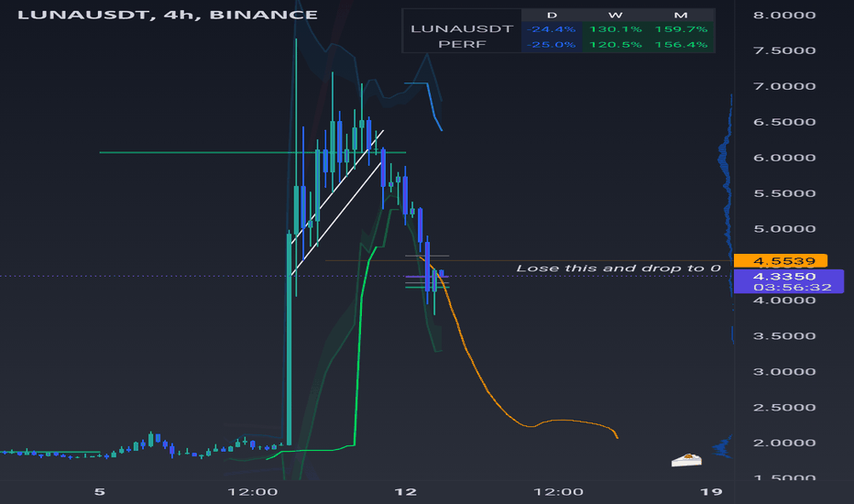Click the -25.0% PERF daily cell
854x504 pixels.
552,44
